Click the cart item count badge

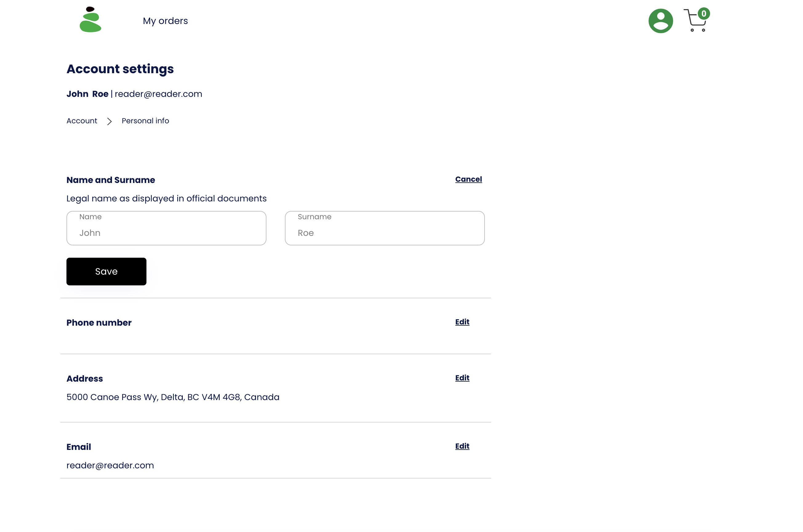(704, 14)
